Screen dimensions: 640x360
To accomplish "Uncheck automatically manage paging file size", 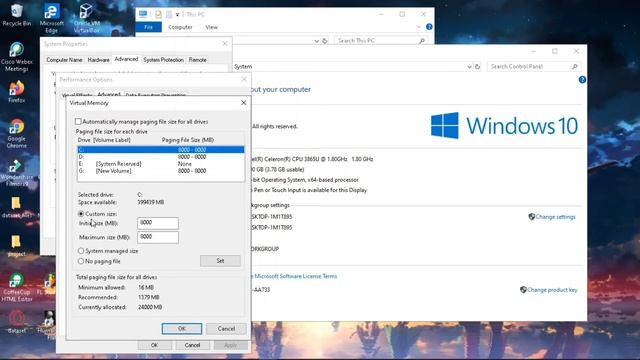I will pyautogui.click(x=78, y=122).
